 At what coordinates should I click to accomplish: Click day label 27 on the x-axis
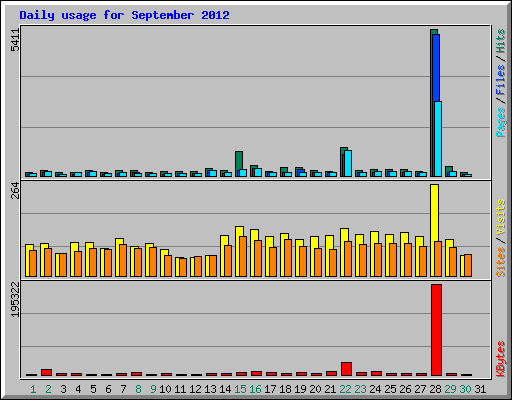pos(420,389)
